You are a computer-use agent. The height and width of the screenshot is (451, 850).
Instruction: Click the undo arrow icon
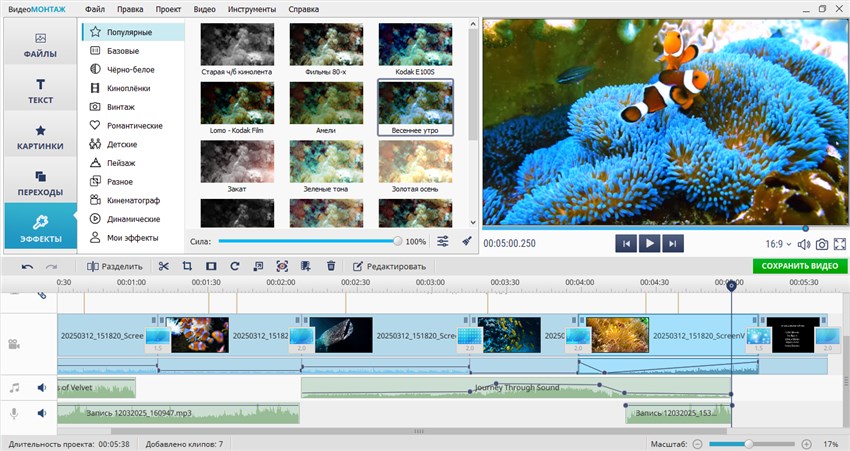click(27, 266)
